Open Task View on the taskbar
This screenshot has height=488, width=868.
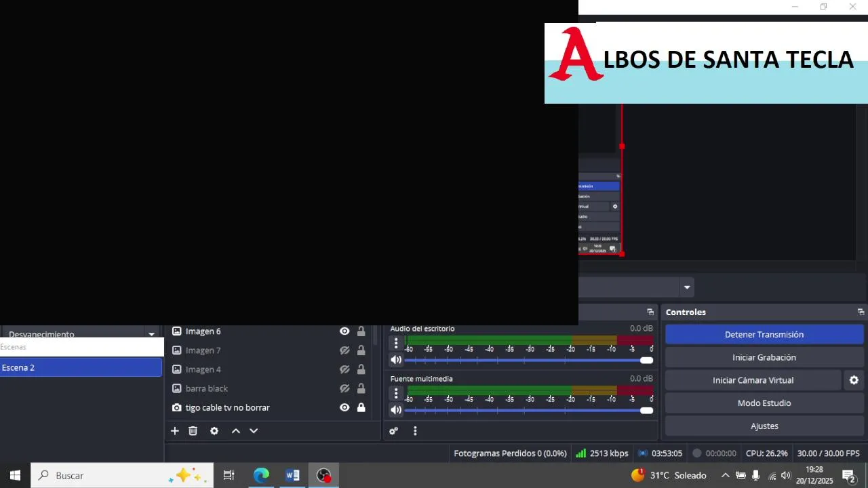(x=229, y=476)
